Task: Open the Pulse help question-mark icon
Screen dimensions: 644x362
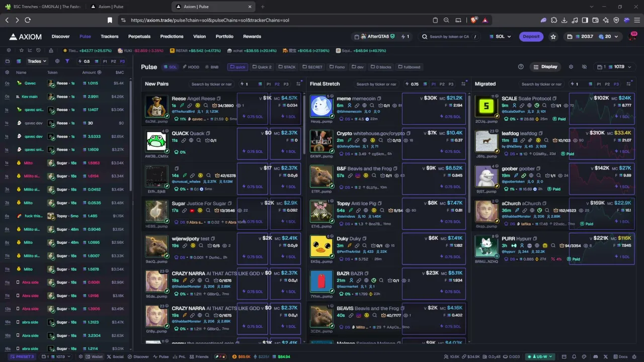Action: [x=521, y=67]
